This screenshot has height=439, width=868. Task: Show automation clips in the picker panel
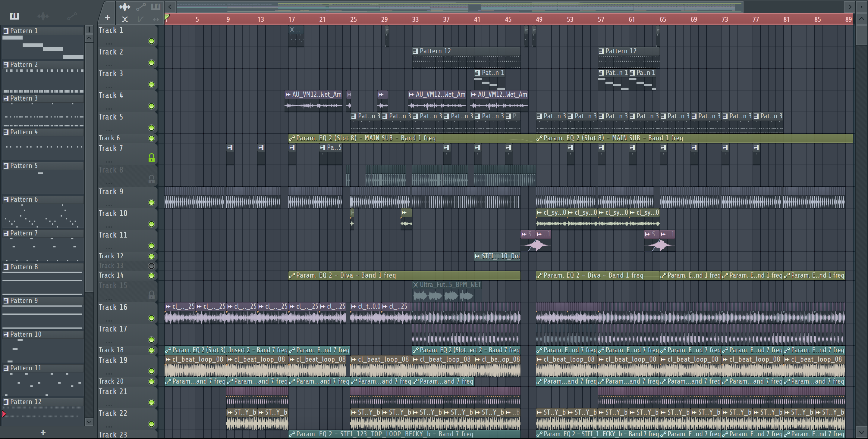71,16
